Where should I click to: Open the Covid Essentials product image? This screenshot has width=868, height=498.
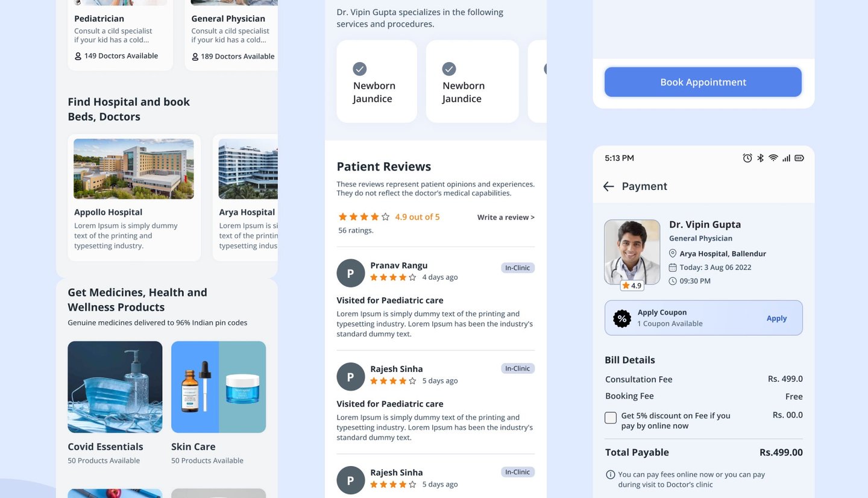click(x=115, y=387)
